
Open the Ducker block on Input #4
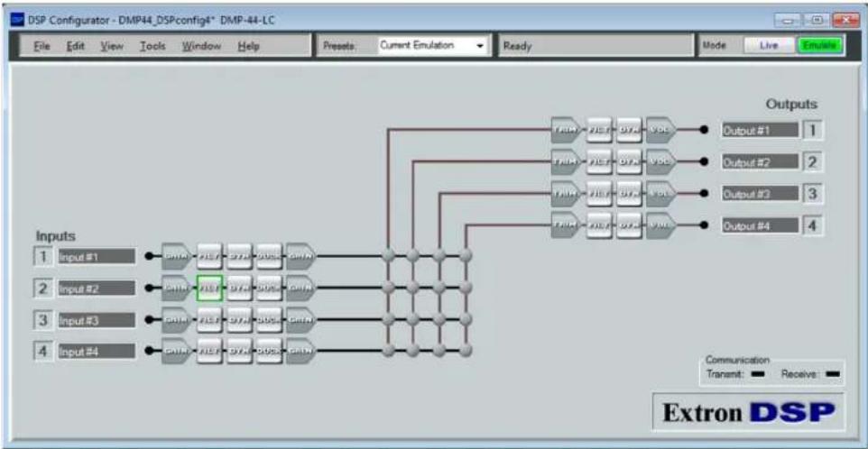[269, 351]
